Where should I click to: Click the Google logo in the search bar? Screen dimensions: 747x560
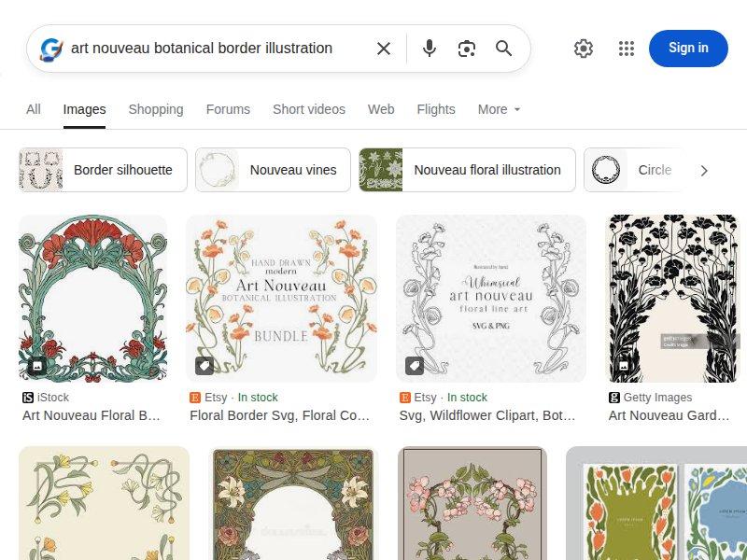tap(49, 49)
